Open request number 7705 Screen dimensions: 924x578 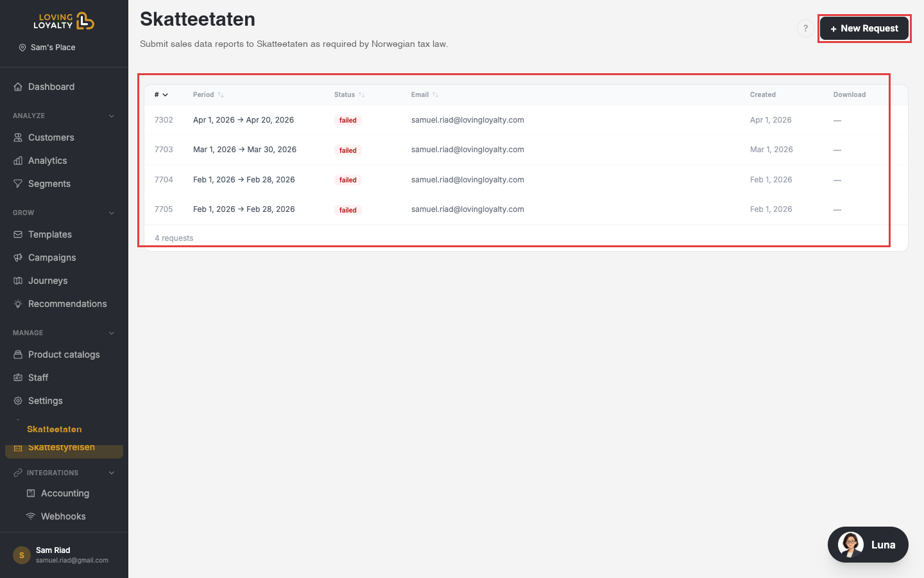tap(164, 209)
